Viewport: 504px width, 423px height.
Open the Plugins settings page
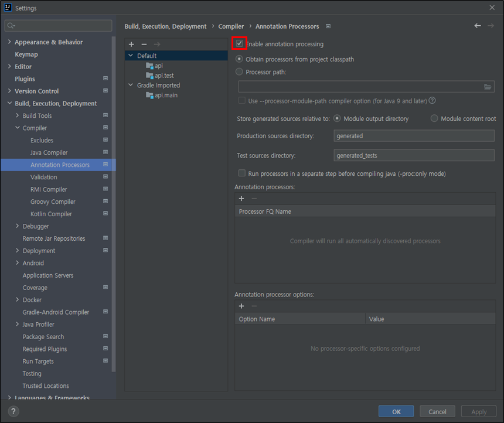click(x=25, y=79)
